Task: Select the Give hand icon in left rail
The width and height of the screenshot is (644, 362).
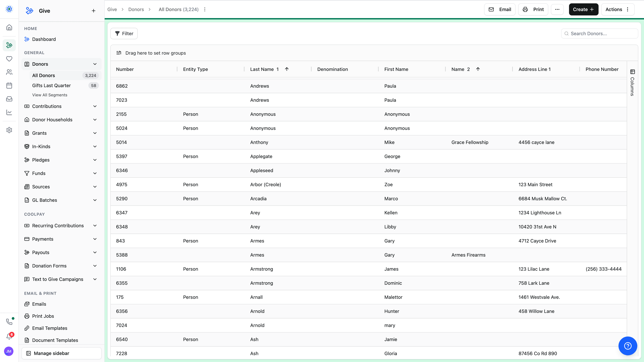Action: click(x=9, y=45)
